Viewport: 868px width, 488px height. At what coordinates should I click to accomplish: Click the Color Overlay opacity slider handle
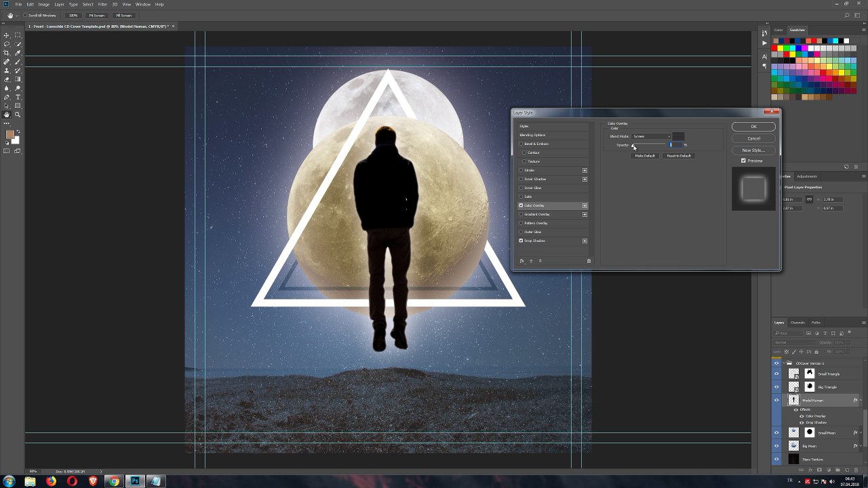[x=633, y=146]
